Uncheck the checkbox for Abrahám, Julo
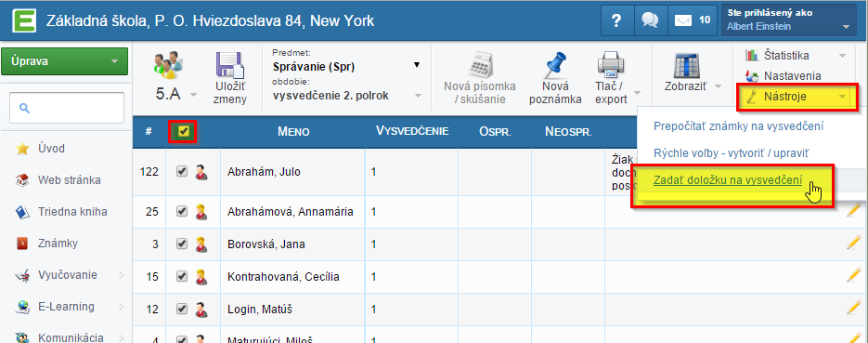This screenshot has width=868, height=343. (182, 171)
